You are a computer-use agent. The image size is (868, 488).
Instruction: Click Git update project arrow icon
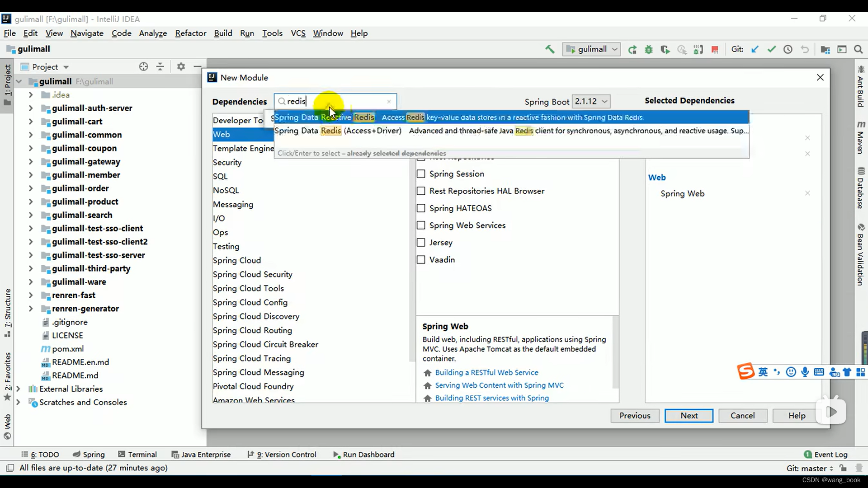[755, 49]
